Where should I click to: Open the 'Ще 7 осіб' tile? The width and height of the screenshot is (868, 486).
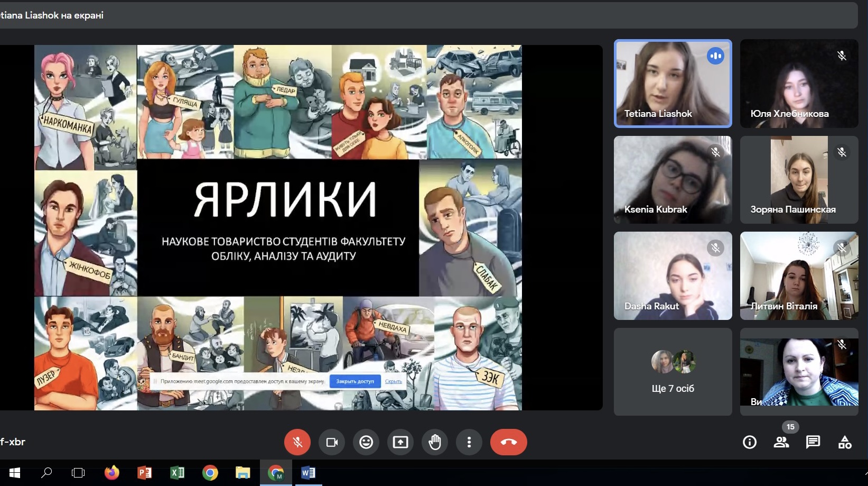pos(673,372)
